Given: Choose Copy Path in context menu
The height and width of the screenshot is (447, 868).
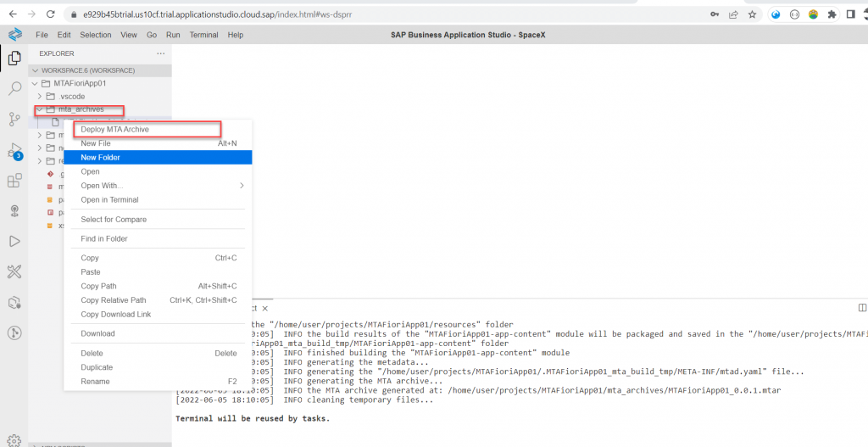Looking at the screenshot, I should pos(159,287).
